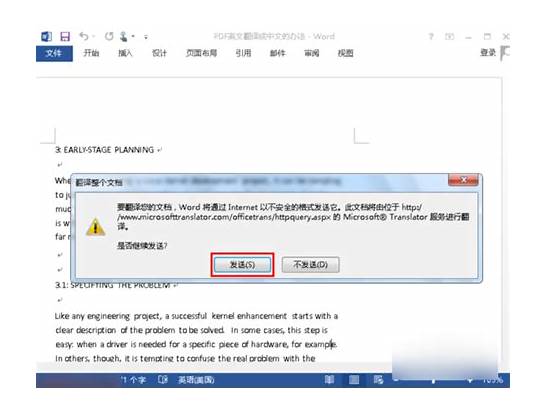Save the document with the floppy disk icon
Viewport: 546px width, 415px height.
(65, 36)
